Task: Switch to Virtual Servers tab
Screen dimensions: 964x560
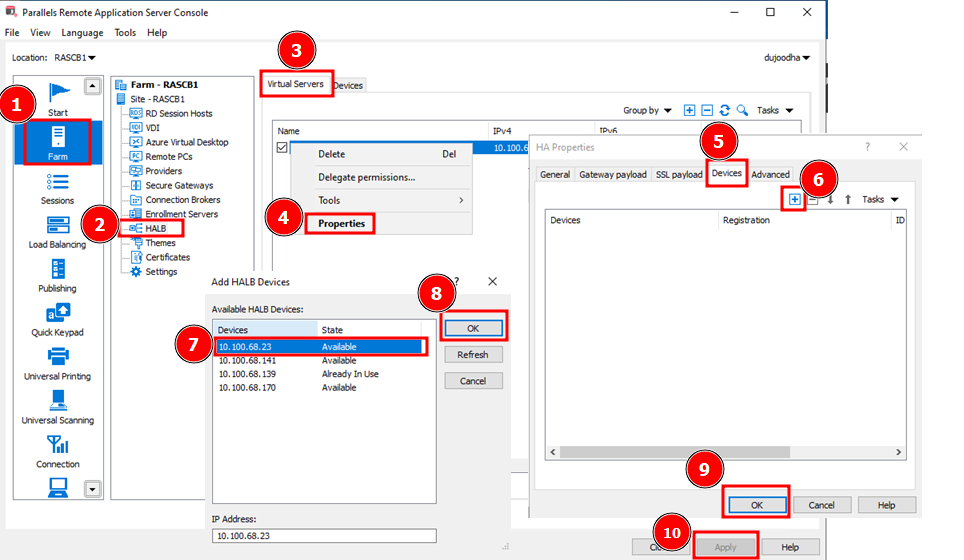Action: [x=295, y=84]
